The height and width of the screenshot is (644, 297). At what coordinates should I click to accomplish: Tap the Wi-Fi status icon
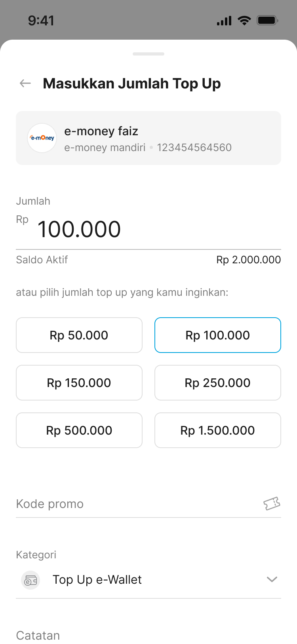tap(244, 21)
